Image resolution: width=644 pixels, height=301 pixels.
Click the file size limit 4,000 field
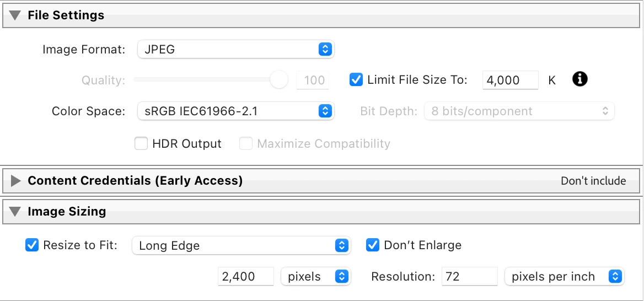(510, 80)
